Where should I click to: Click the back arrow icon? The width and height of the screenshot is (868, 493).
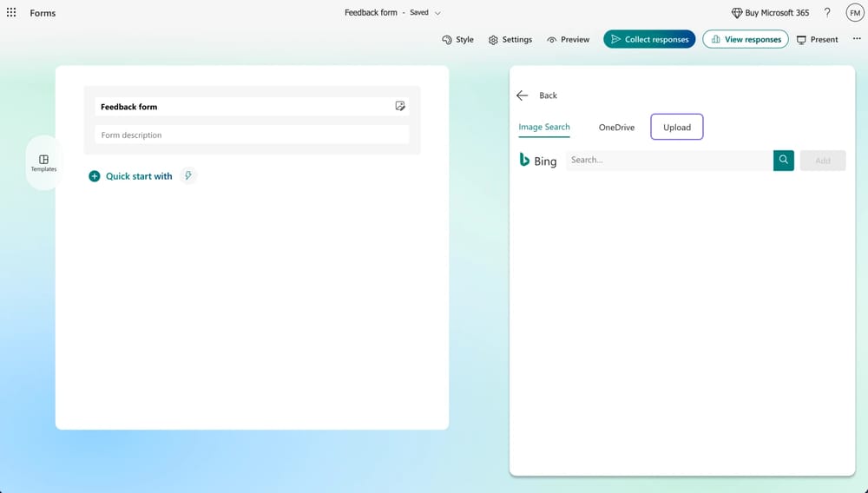coord(522,95)
